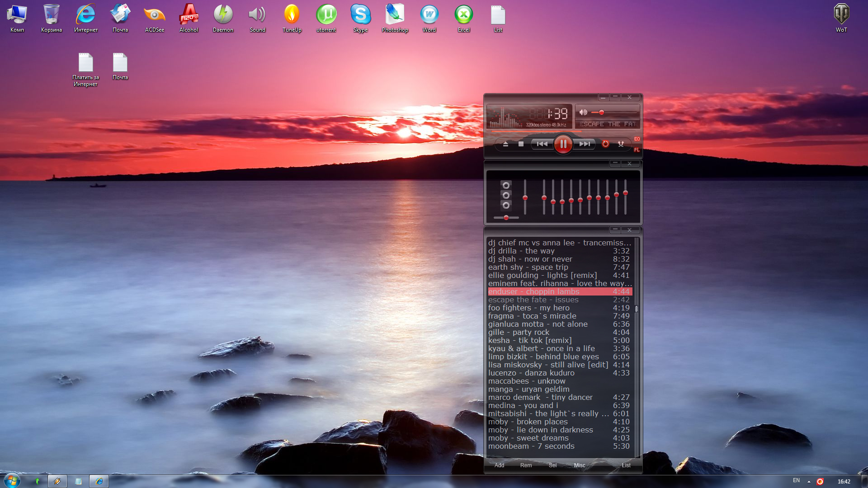Open the ACDSee desktop icon
This screenshot has width=868, height=488.
pyautogui.click(x=154, y=19)
